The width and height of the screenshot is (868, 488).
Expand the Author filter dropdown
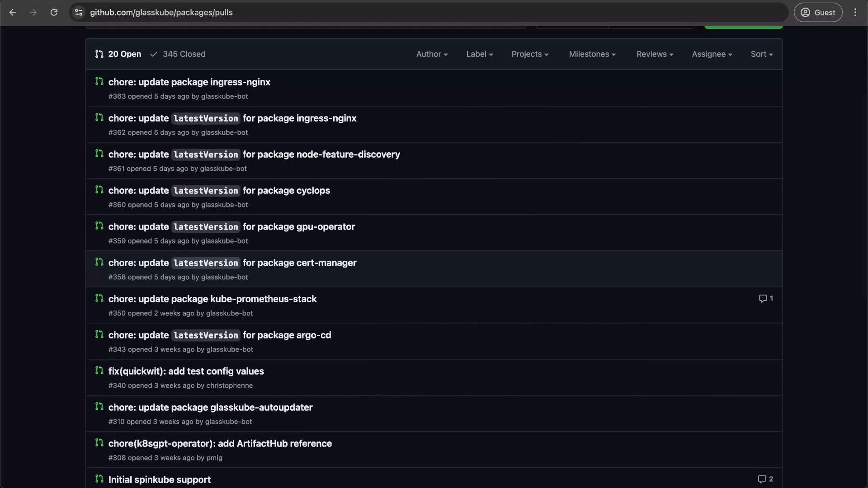(x=432, y=54)
